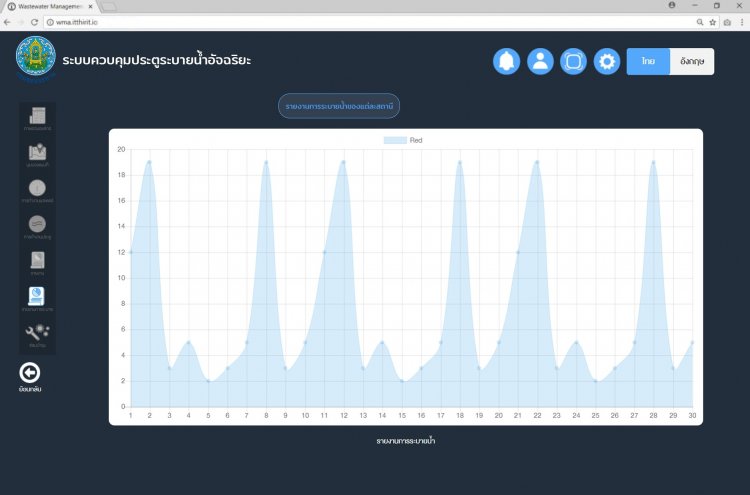Open the notifications bell icon
The image size is (750, 495).
[x=507, y=61]
